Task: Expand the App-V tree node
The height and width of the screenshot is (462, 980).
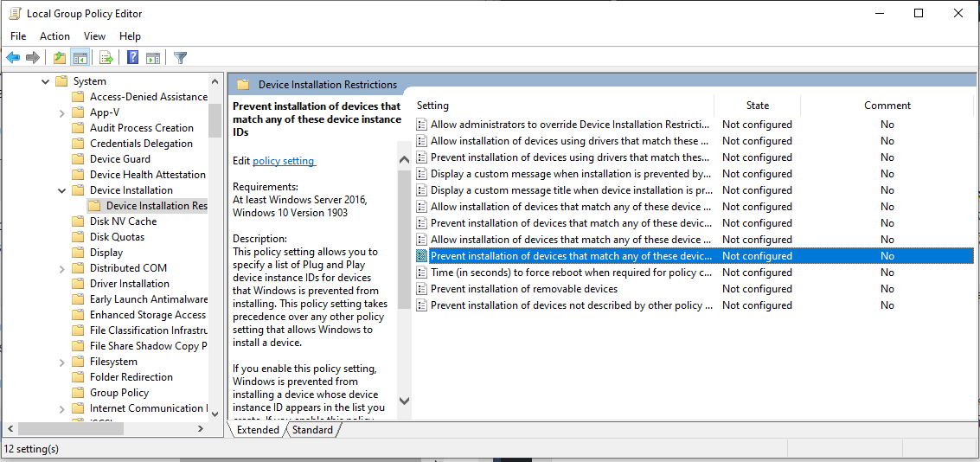Action: [62, 112]
